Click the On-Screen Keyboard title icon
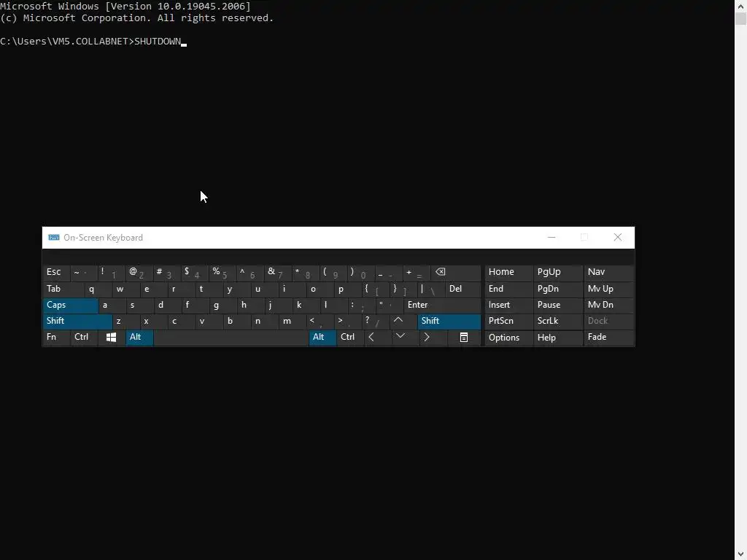Image resolution: width=747 pixels, height=560 pixels. (54, 238)
